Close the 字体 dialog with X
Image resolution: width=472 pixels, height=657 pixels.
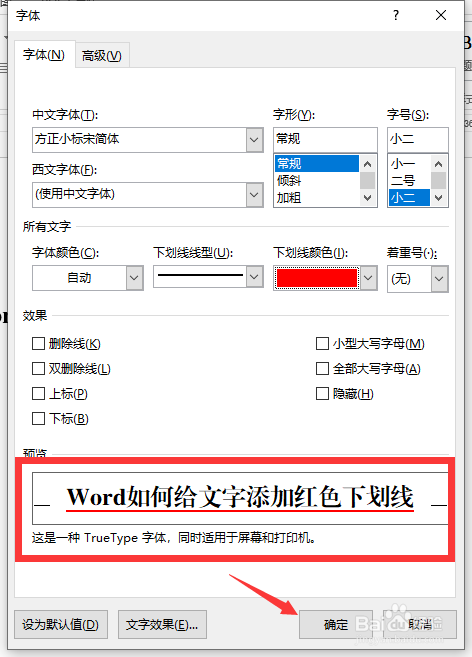tap(441, 16)
